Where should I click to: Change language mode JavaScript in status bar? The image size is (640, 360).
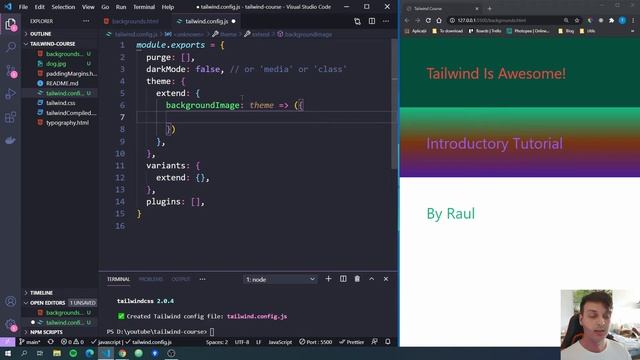coord(280,342)
